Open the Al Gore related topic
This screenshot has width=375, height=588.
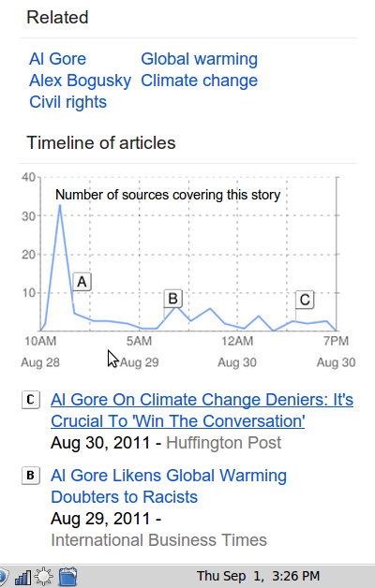coord(58,59)
